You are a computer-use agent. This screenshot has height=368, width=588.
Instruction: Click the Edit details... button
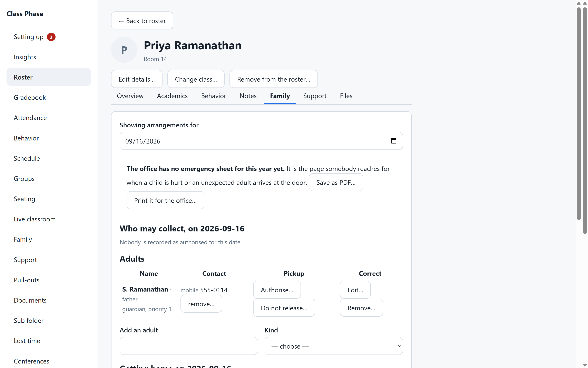(137, 79)
